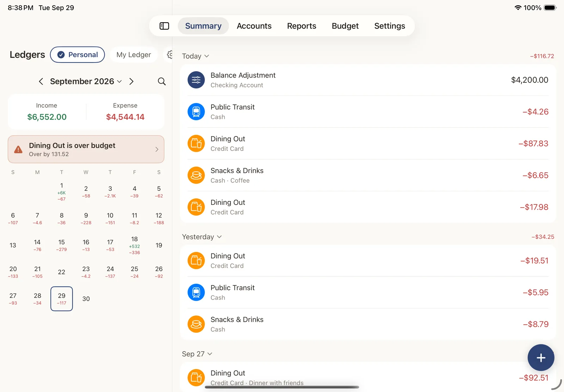Image resolution: width=564 pixels, height=392 pixels.
Task: Tap the battery indicator in status bar
Action: point(550,8)
